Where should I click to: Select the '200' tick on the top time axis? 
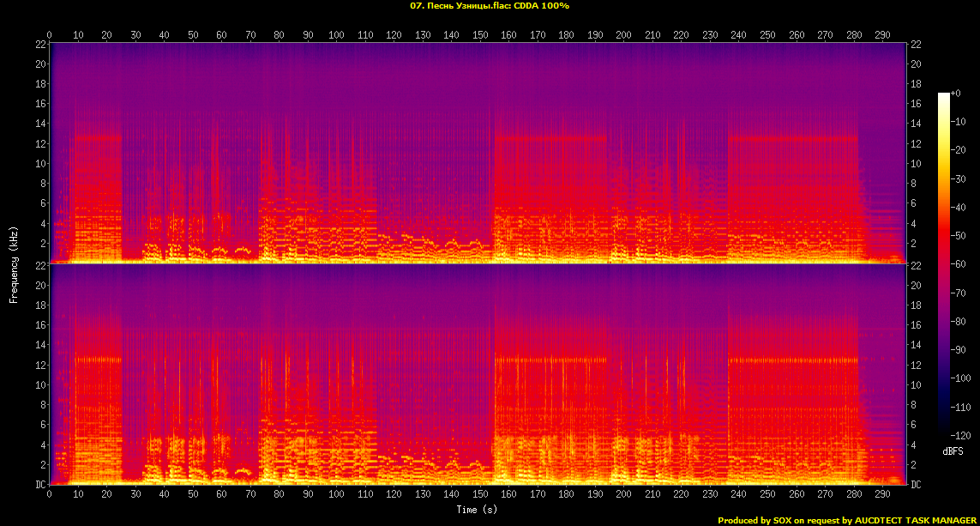point(623,35)
